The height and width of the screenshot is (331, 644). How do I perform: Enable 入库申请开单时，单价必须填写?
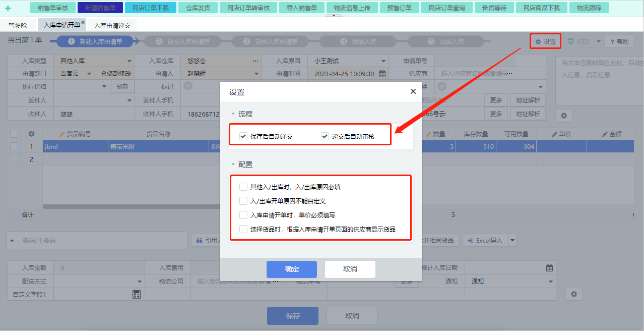[x=243, y=215]
